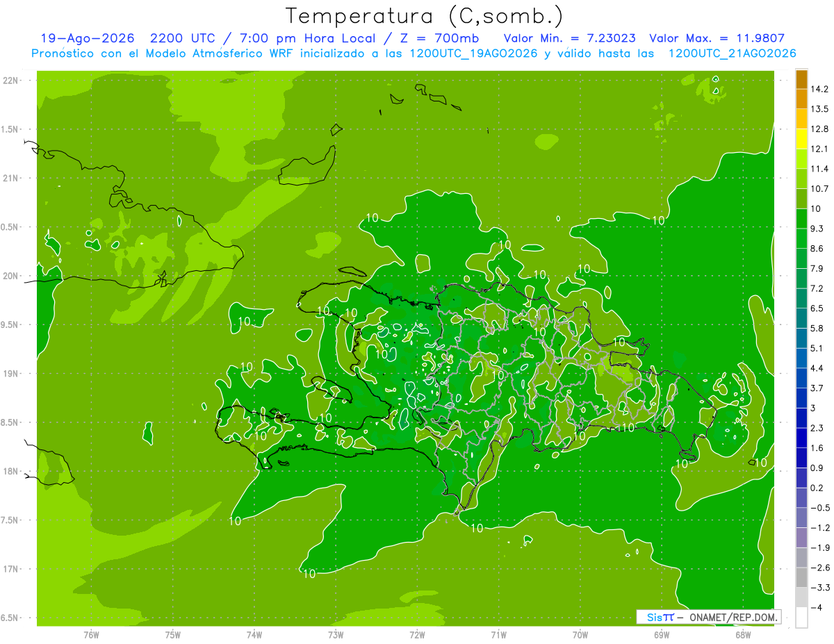Click the '76W' longitude axis label
834x644 pixels.
click(x=91, y=635)
